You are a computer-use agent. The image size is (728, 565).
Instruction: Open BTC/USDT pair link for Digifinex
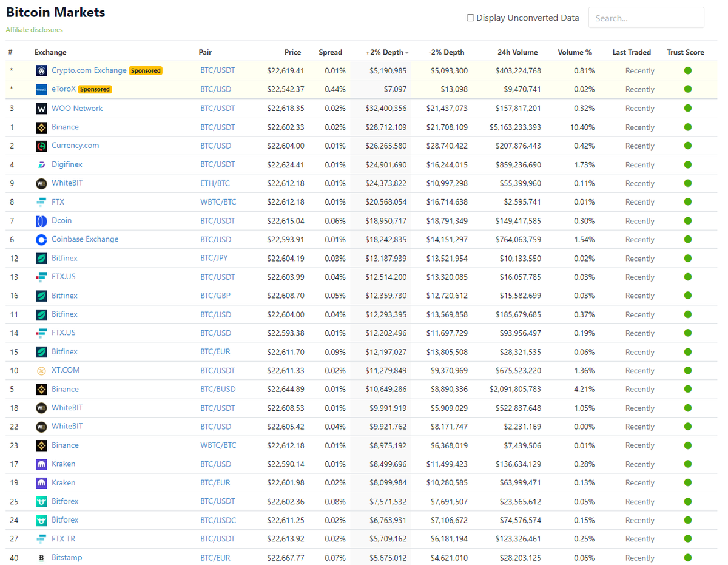218,164
